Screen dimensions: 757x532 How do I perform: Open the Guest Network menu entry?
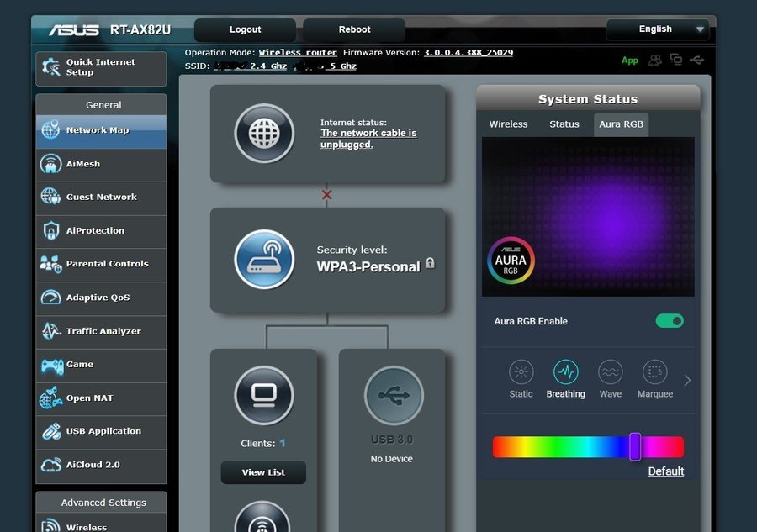pyautogui.click(x=101, y=198)
